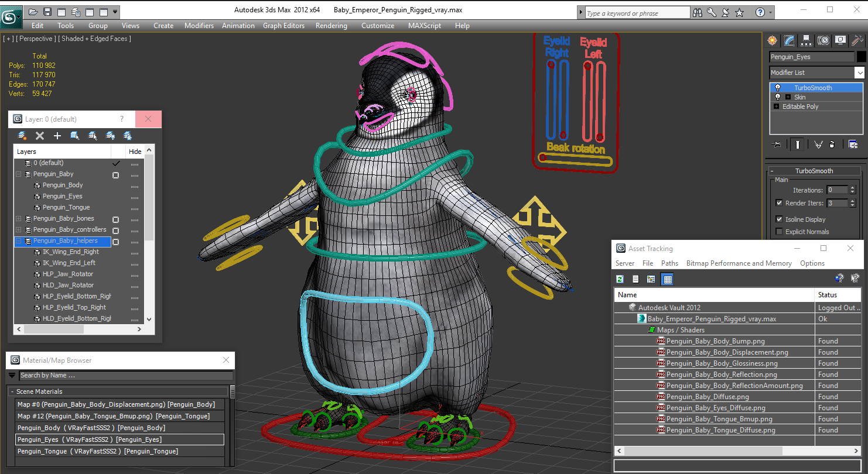868x474 pixels.
Task: Click Freeze/Unfreeze All Layers snowflake icon
Action: pos(128,136)
